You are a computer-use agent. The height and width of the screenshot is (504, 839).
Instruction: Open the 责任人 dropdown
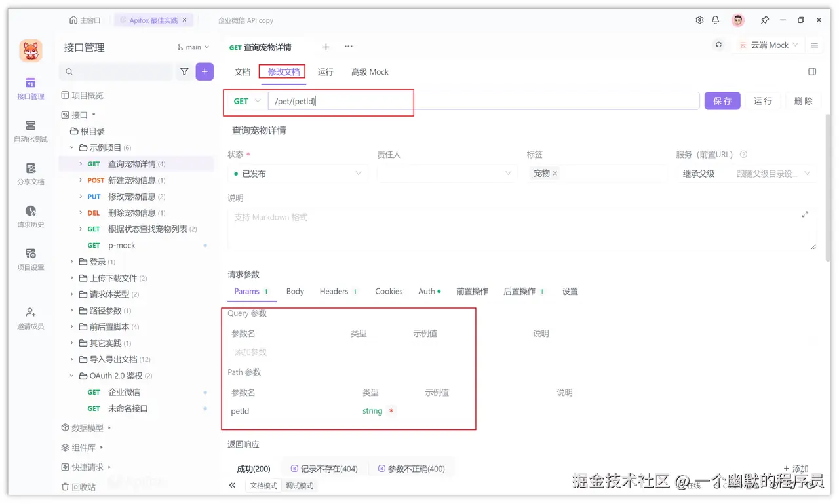[x=447, y=174]
